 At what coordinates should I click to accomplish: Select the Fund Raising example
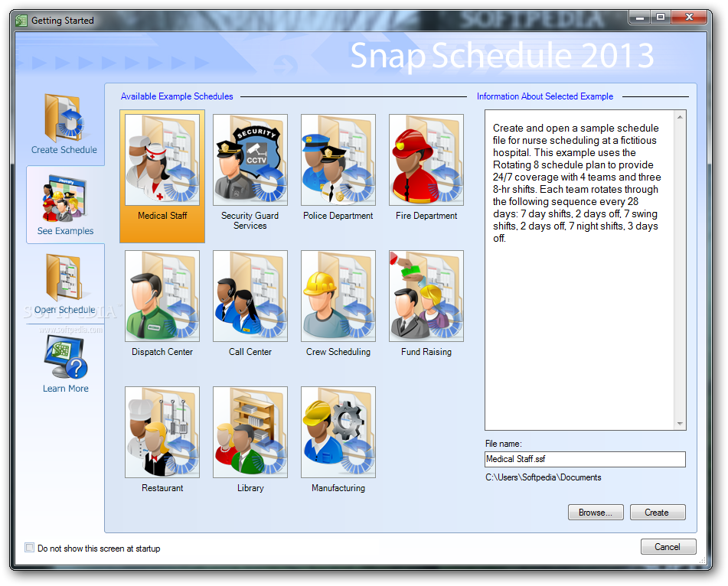coord(426,296)
